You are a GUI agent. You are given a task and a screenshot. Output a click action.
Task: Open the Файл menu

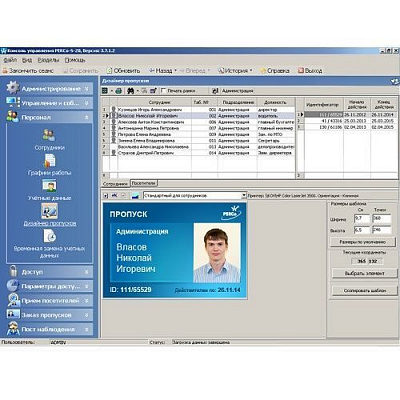10,60
